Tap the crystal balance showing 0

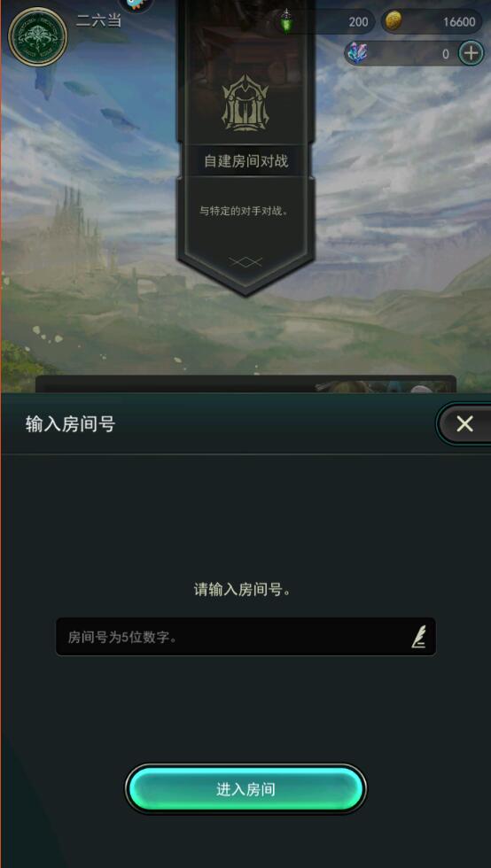click(x=446, y=54)
